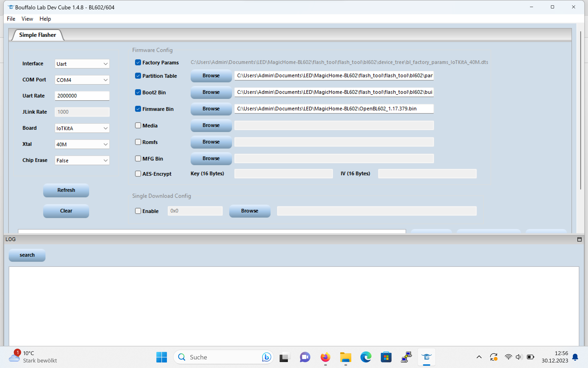Switch to Firefox from the taskbar
Image resolution: width=588 pixels, height=368 pixels.
(325, 357)
